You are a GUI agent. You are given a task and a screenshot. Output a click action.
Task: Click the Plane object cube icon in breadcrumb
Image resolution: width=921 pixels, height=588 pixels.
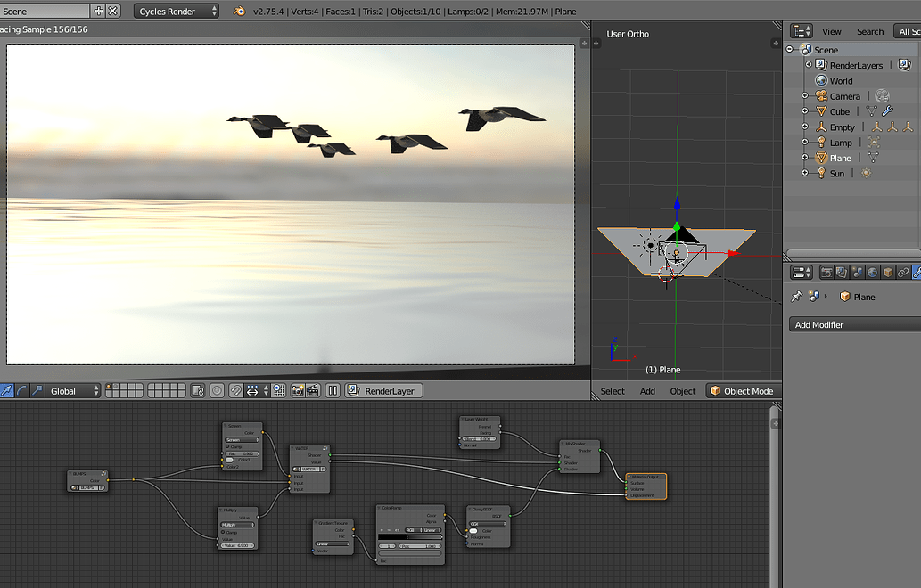point(844,297)
